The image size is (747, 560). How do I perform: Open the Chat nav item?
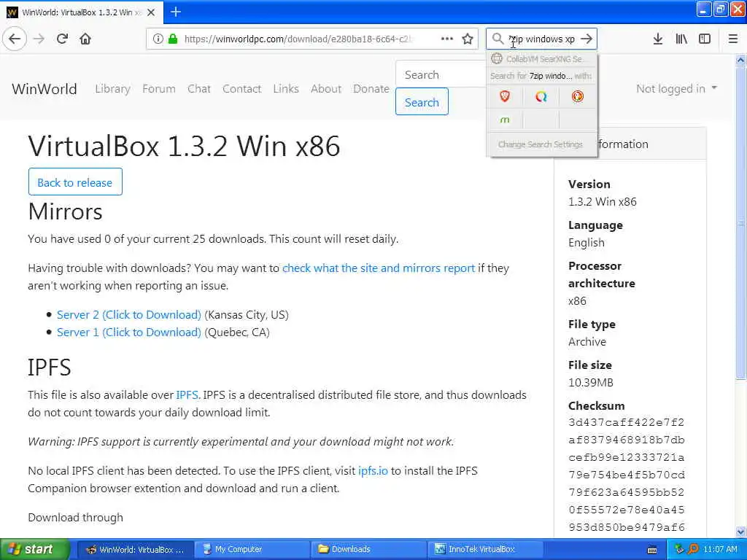coord(198,88)
